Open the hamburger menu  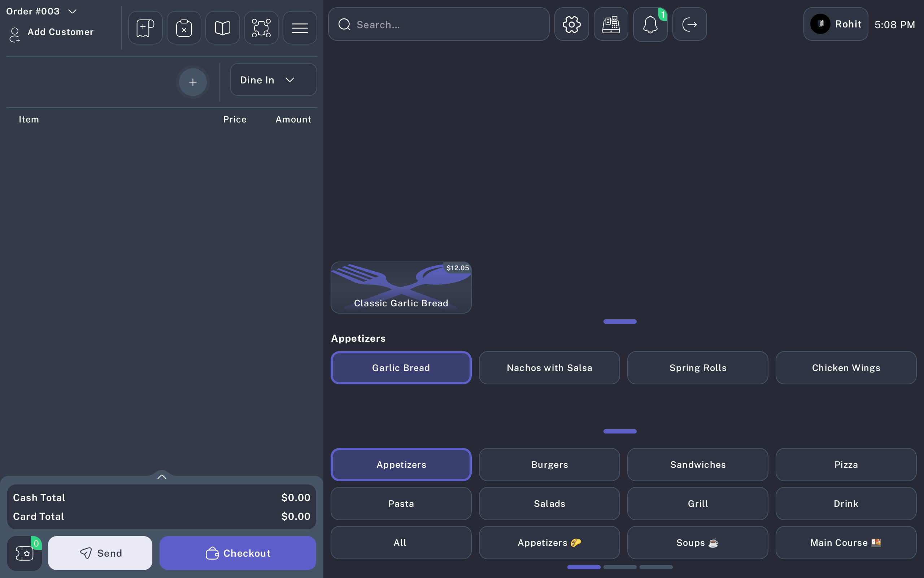click(x=300, y=27)
